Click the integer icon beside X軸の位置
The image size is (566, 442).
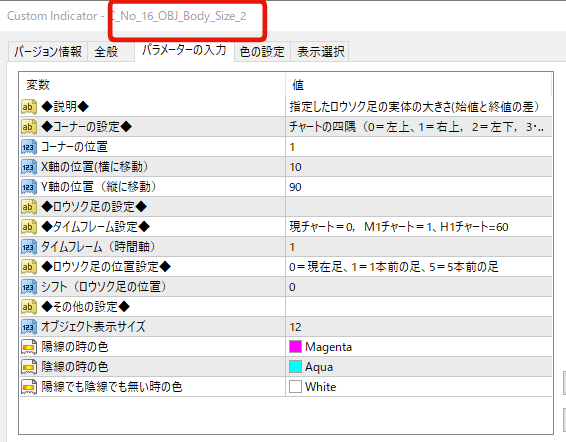[29, 167]
